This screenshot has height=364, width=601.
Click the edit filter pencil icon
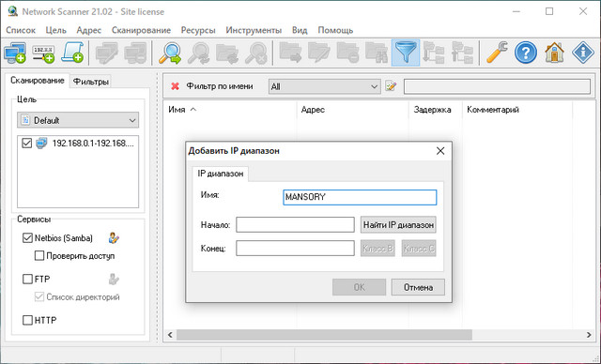[391, 86]
